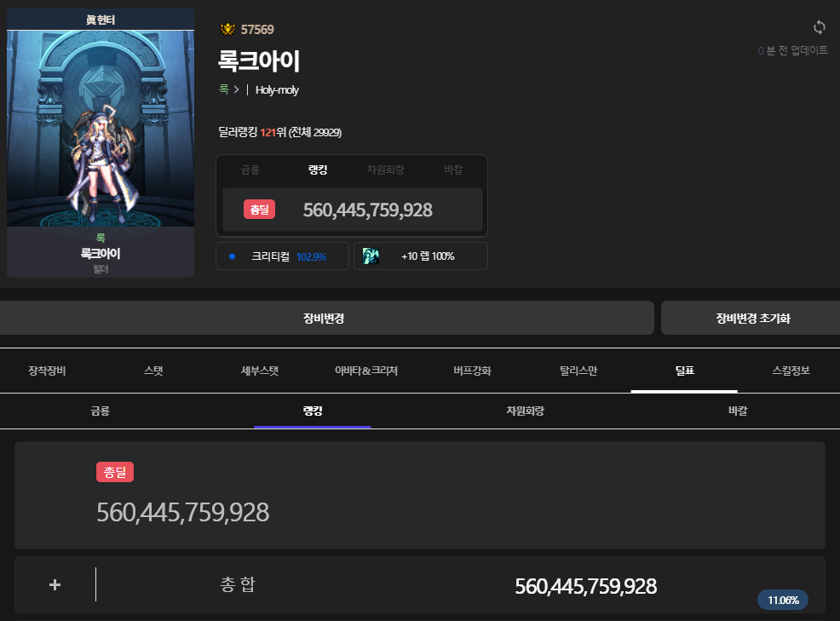Expand the 총합 row with the plus icon
840x621 pixels.
pos(55,584)
